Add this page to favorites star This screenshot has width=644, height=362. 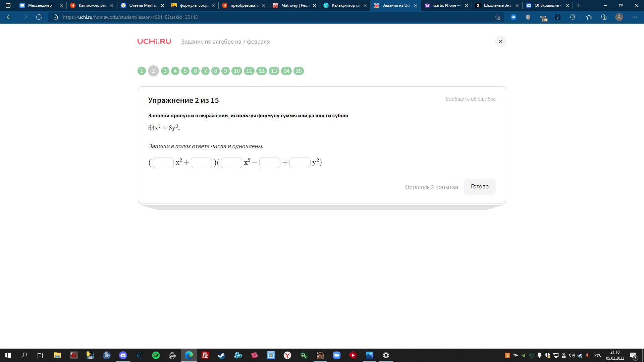pos(497,17)
